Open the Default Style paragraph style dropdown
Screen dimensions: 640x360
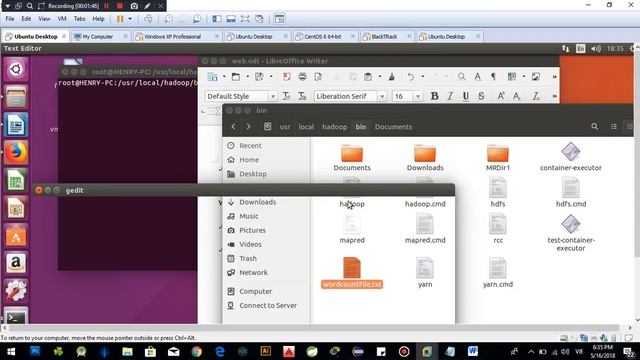point(273,96)
